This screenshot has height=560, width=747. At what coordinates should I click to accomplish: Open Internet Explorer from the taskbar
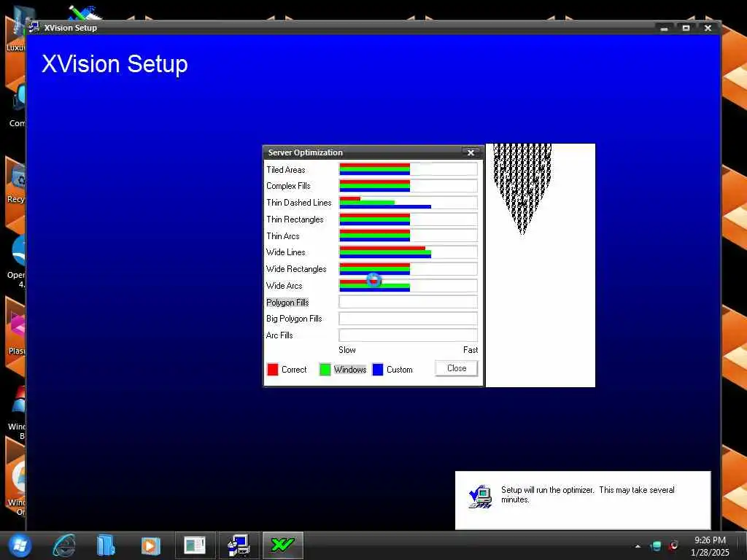tap(64, 545)
